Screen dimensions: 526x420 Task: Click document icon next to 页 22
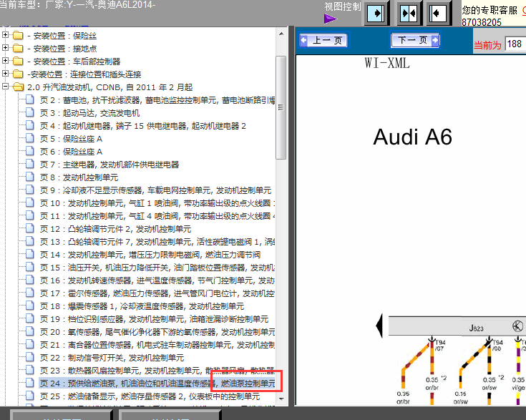pos(30,357)
